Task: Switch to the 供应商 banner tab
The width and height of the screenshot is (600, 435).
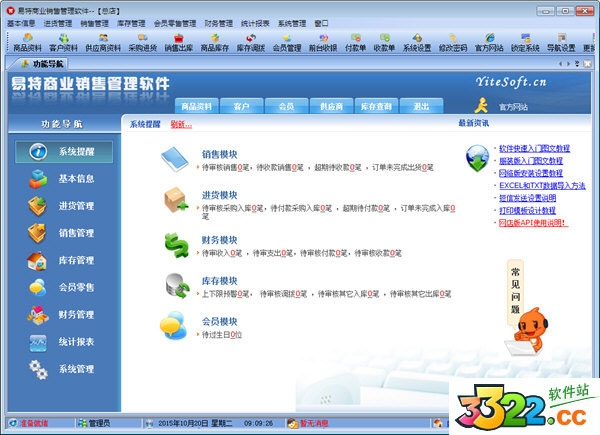Action: point(331,106)
